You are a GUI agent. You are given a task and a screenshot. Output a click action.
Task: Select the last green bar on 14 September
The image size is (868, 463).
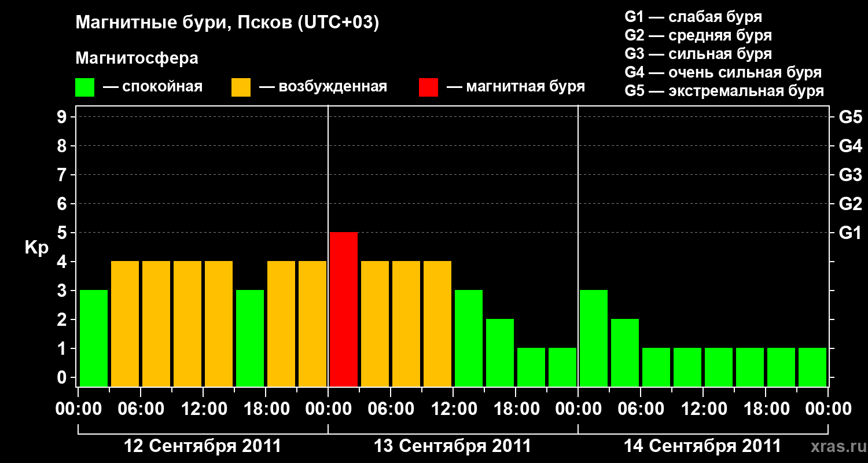[x=812, y=367]
